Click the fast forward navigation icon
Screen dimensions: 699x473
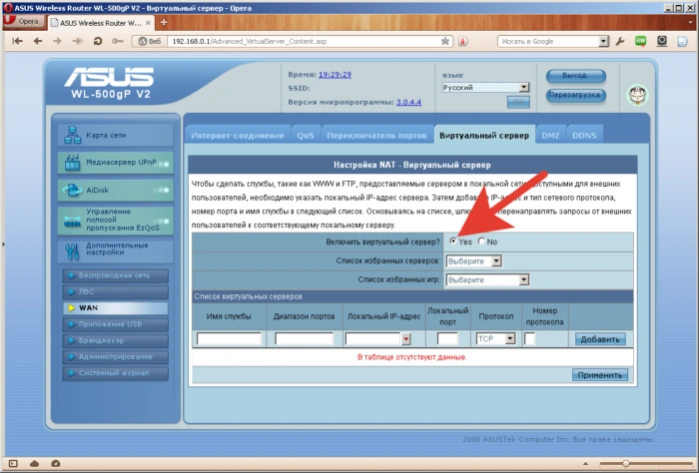[78, 41]
